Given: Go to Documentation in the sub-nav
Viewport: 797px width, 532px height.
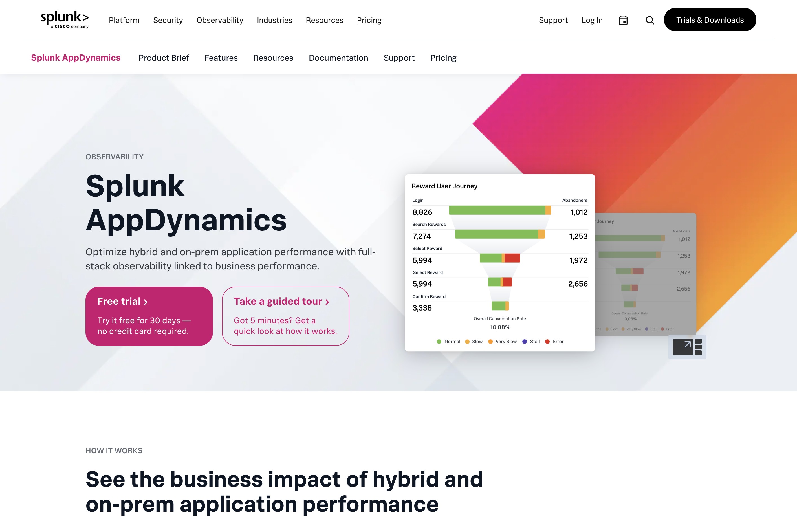Looking at the screenshot, I should [338, 58].
